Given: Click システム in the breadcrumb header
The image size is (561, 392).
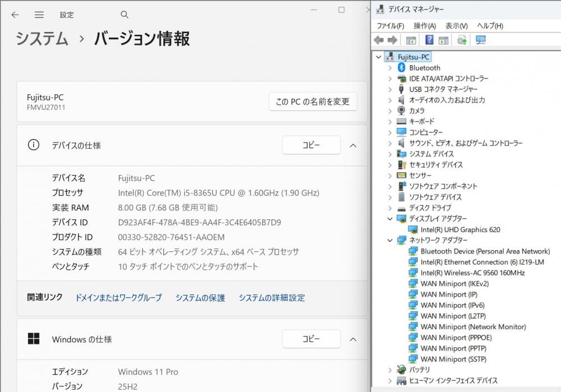Looking at the screenshot, I should click(42, 39).
